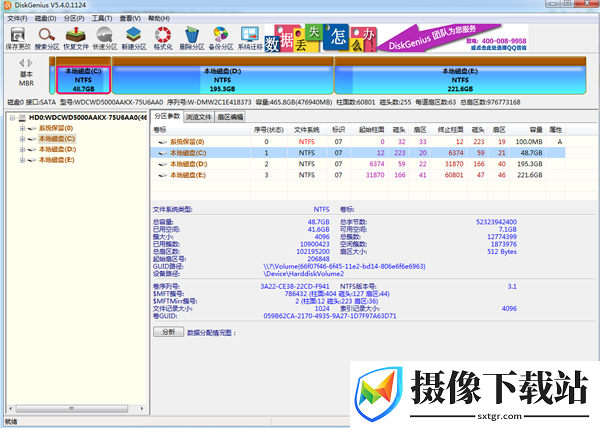Click the 文件系统 column header
This screenshot has width=600, height=428.
point(307,130)
